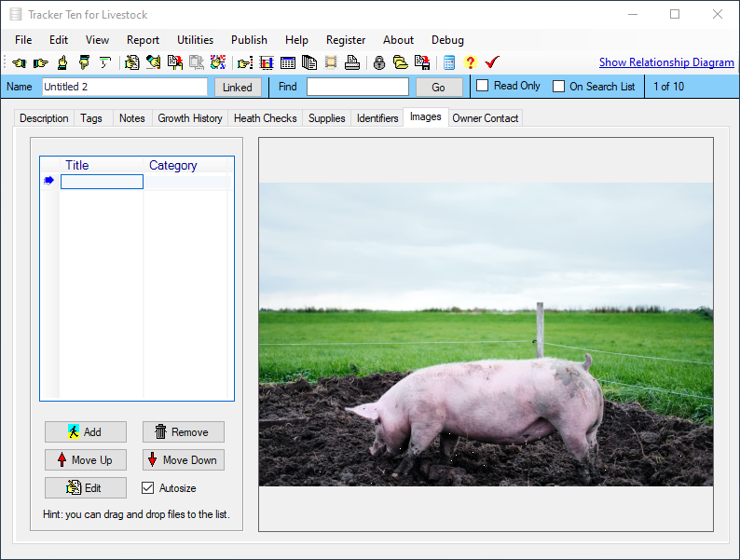This screenshot has height=560, width=740.
Task: Click the greyed-out copy document icon
Action: click(x=197, y=62)
